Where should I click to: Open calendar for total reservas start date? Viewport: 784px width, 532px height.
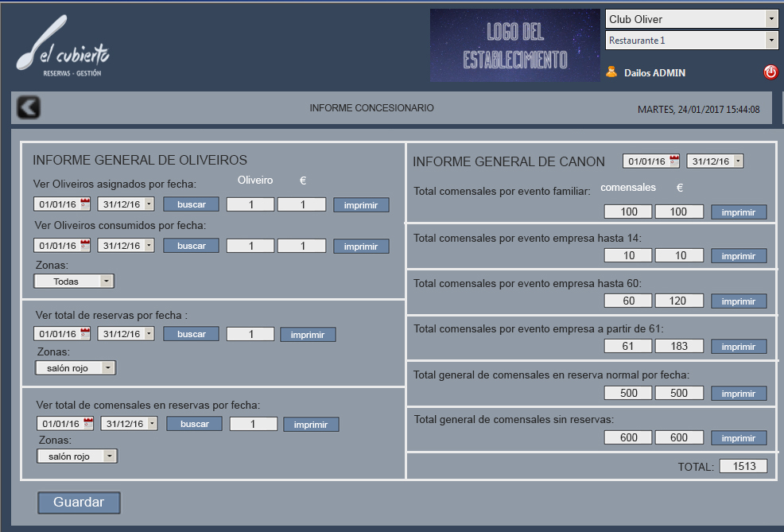click(85, 334)
